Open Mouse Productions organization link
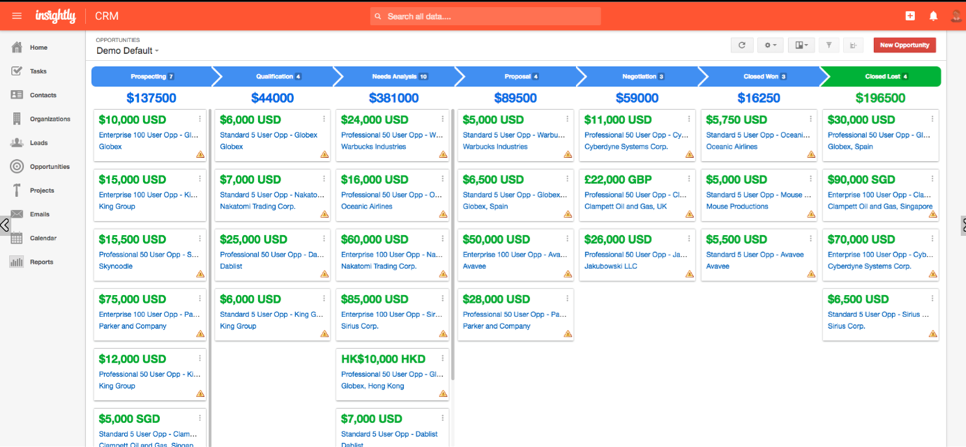This screenshot has width=966, height=447. tap(737, 207)
